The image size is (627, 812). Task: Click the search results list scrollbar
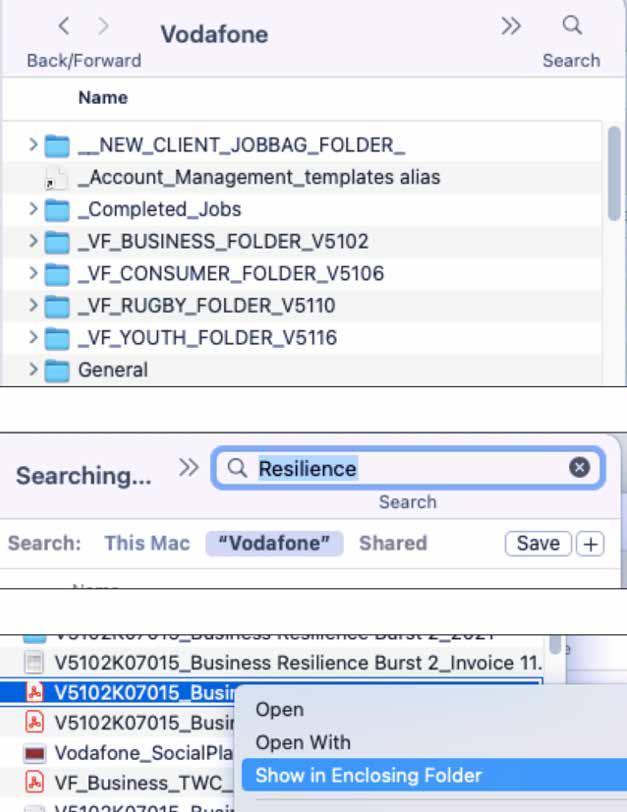coord(555,644)
